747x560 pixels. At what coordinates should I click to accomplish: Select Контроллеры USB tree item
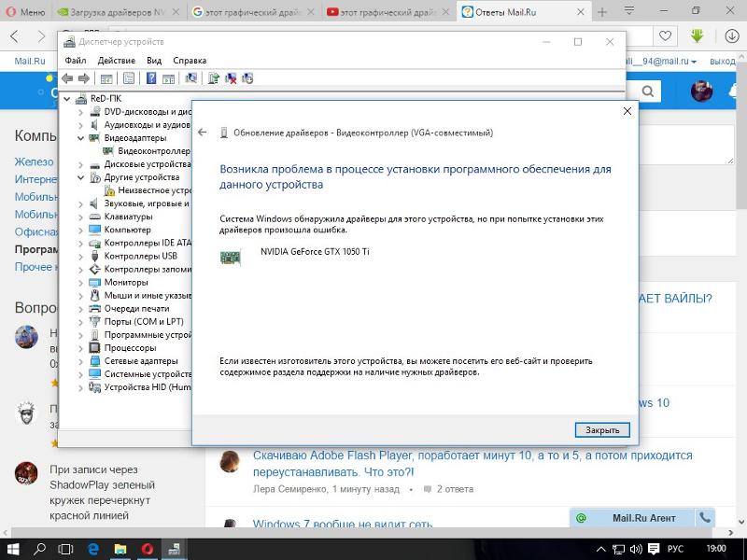[x=141, y=256]
